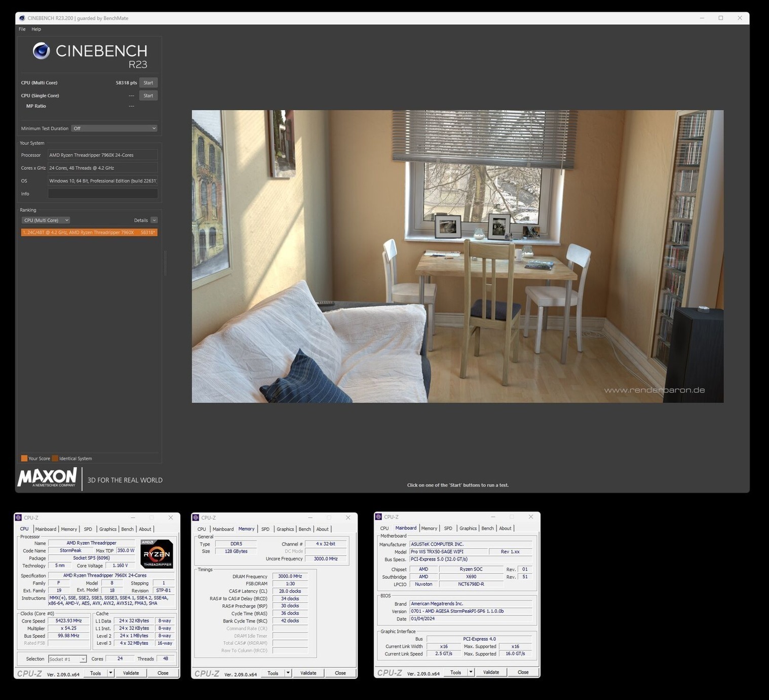
Task: Minimize the first CPU-Z window
Action: click(133, 518)
